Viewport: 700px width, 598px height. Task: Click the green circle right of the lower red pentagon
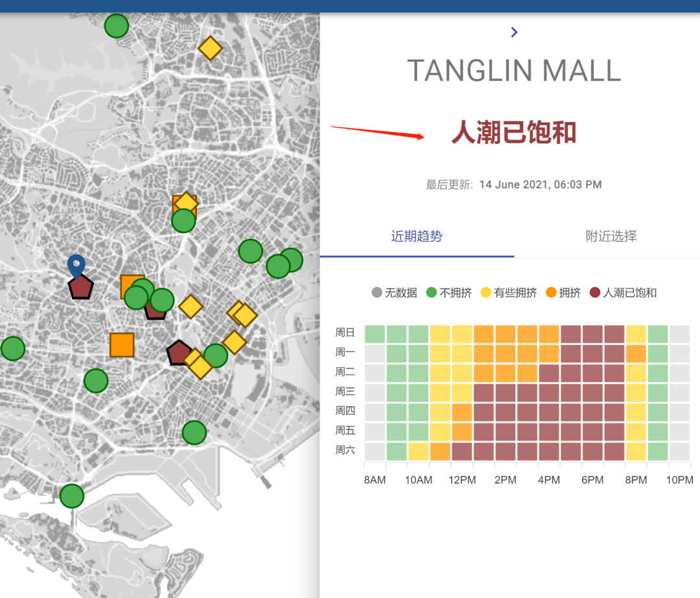point(216,355)
